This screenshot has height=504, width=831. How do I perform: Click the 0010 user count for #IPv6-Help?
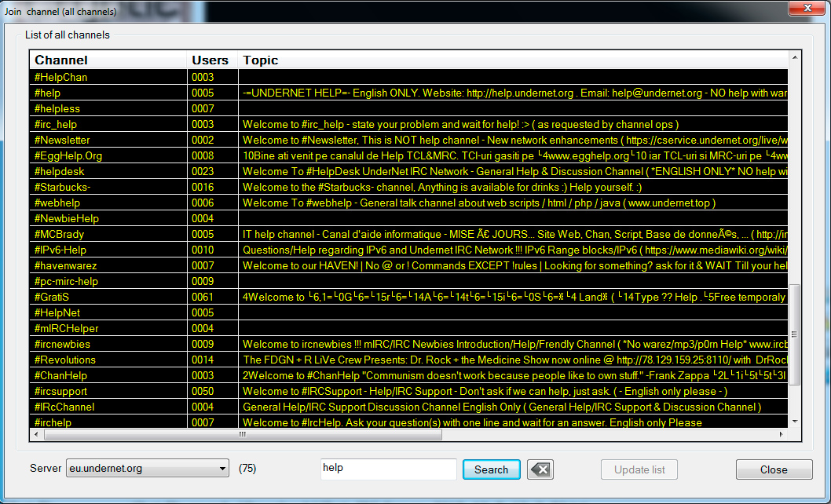[x=203, y=250]
